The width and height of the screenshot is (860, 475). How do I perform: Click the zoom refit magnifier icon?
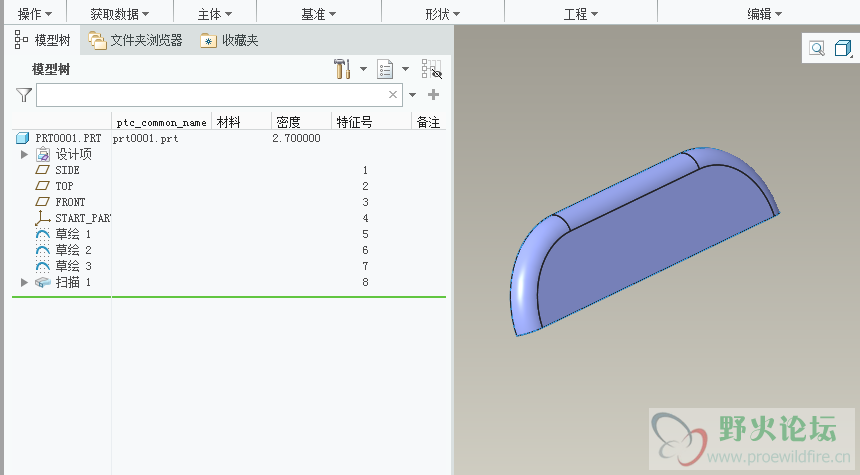817,48
